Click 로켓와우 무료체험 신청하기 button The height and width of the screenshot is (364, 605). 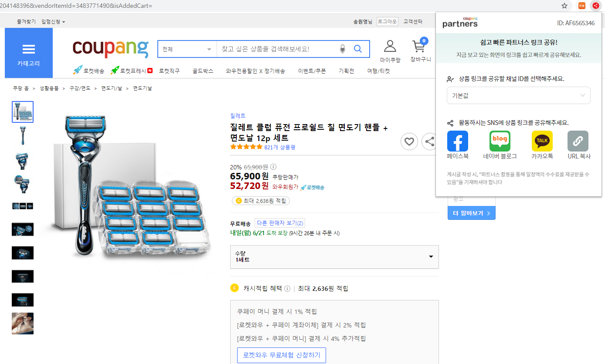coord(282,355)
